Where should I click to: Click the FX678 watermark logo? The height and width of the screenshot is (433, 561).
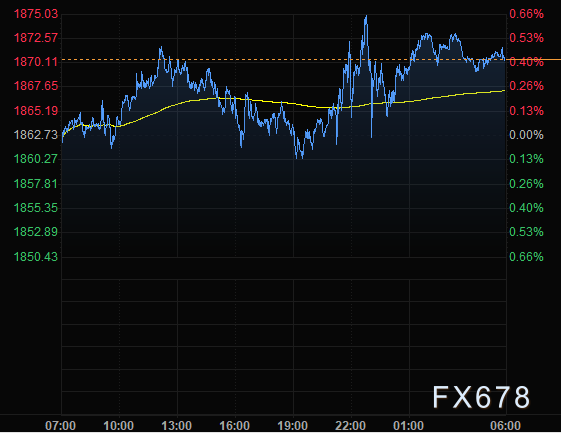pyautogui.click(x=481, y=397)
